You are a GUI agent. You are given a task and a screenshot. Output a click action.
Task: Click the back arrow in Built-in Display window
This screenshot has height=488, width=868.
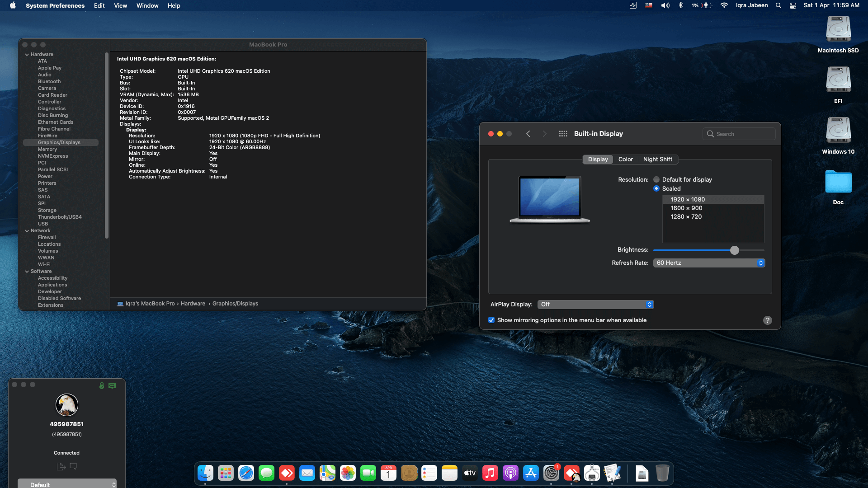(x=528, y=134)
